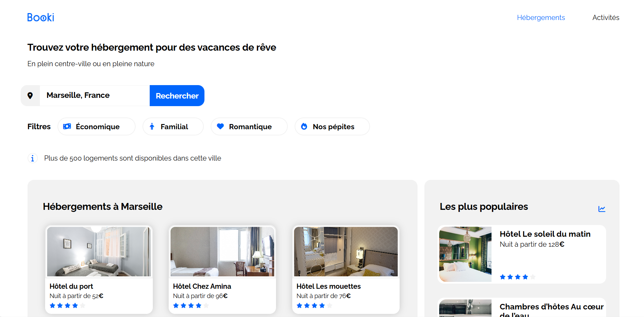
Task: Open the Hébergements navigation tab
Action: coord(541,18)
